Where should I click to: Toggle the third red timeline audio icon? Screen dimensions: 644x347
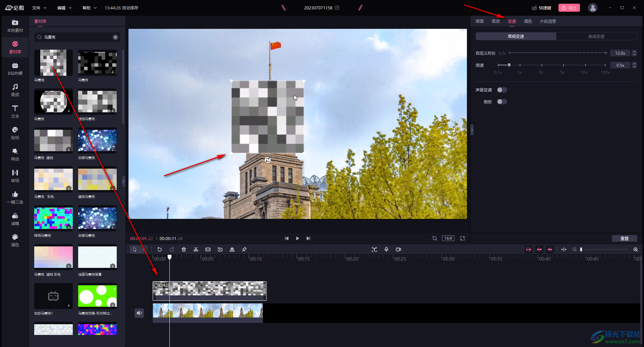(x=550, y=249)
